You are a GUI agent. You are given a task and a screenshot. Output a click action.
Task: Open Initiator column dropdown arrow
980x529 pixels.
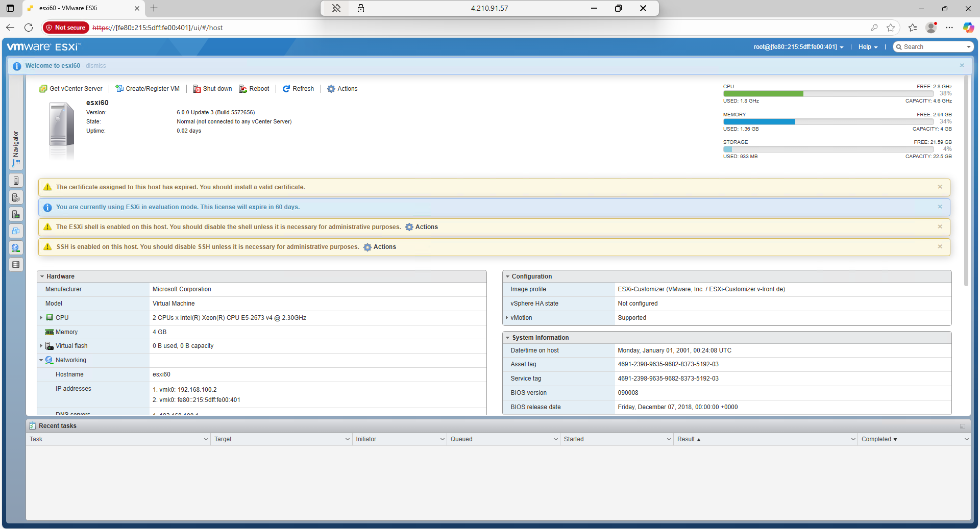tap(443, 439)
